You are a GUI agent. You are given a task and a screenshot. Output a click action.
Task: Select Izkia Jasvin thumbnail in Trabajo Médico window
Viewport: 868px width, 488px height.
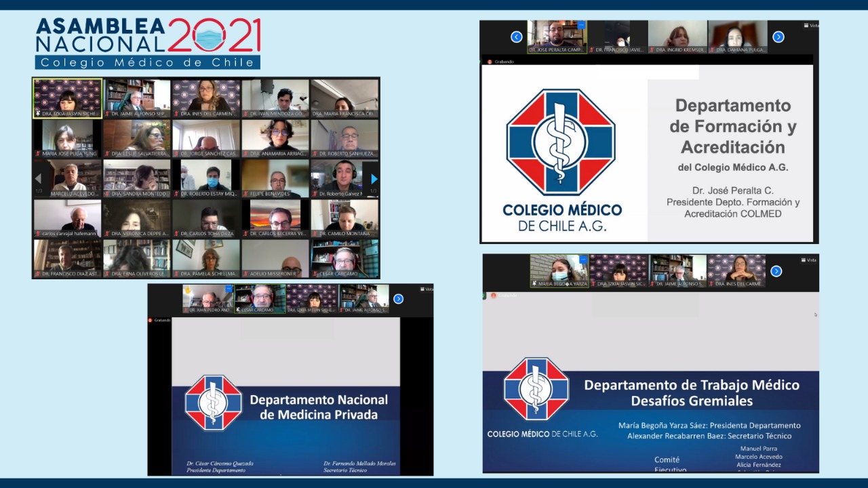(x=618, y=271)
